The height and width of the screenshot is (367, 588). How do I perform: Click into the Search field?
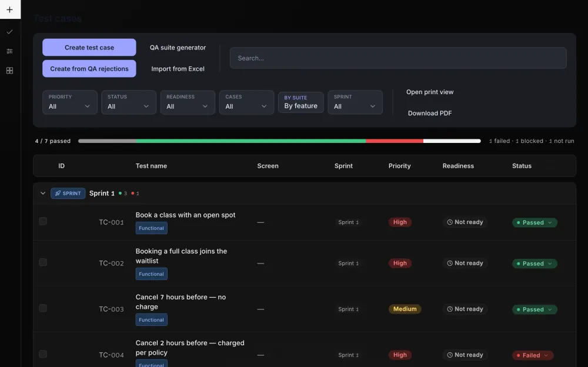point(398,58)
